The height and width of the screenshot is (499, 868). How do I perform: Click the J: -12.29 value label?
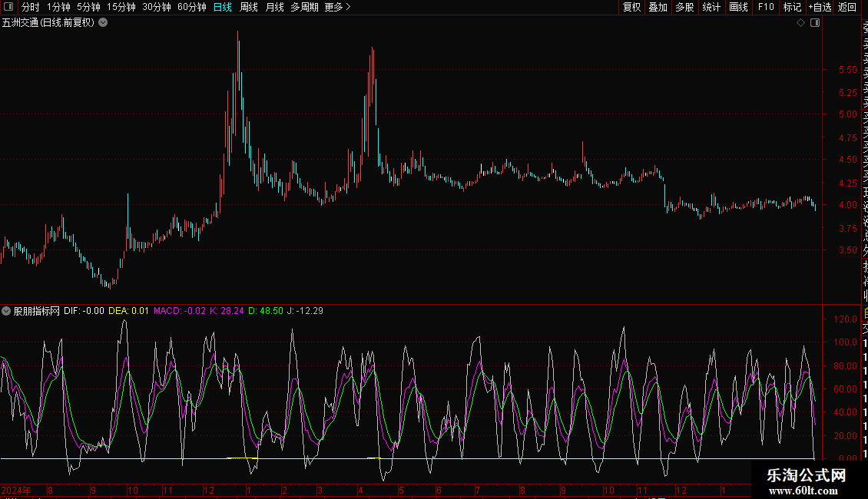(305, 311)
